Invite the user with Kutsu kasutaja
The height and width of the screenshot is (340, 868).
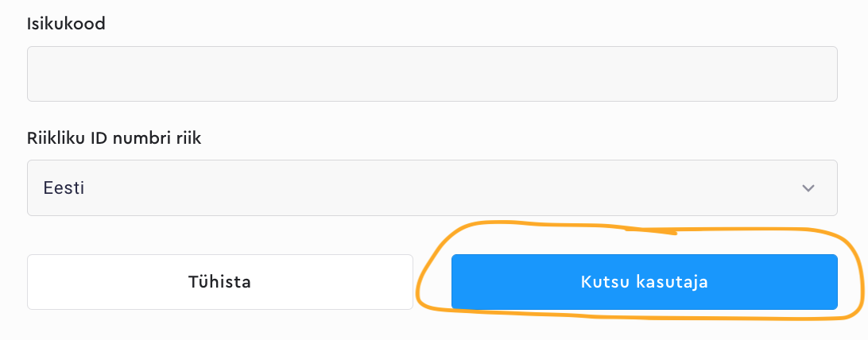[x=644, y=282]
